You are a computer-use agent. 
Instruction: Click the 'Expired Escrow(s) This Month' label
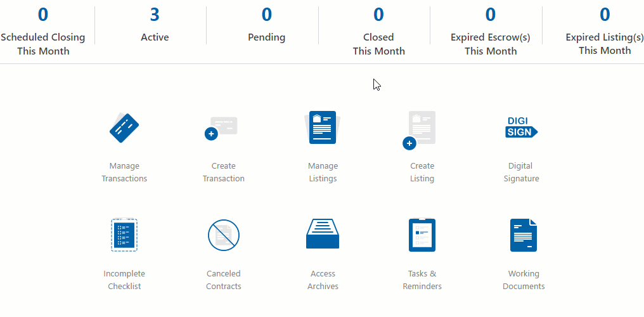coord(491,44)
